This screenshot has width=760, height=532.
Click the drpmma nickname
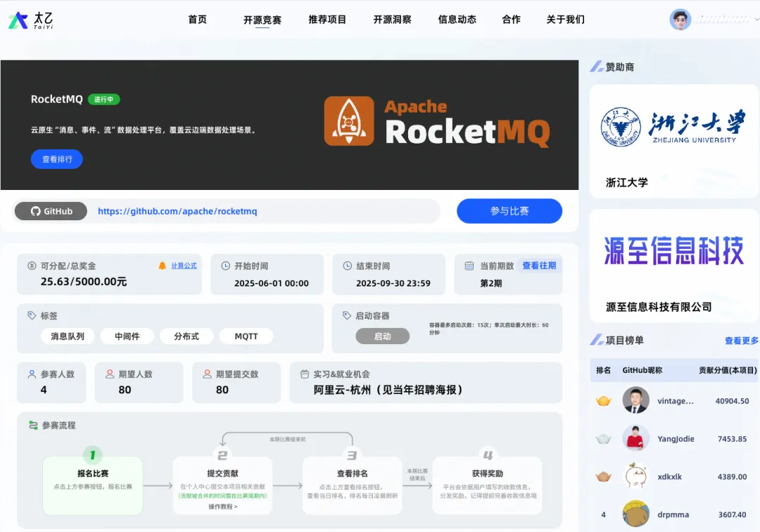tap(673, 514)
